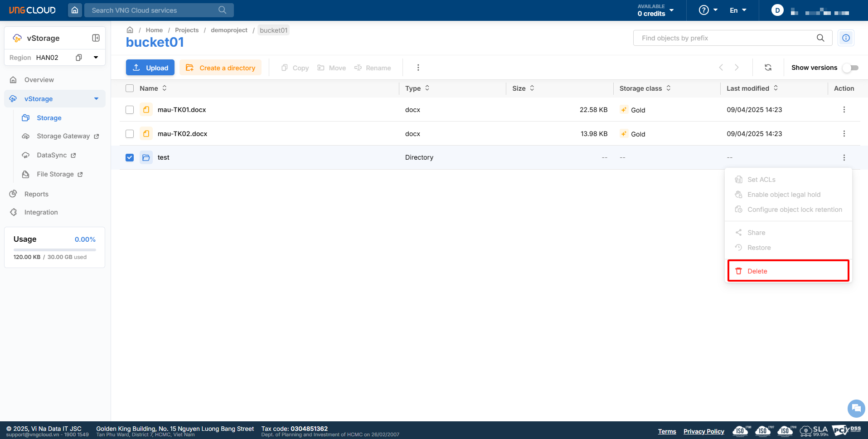Click the refresh objects icon
Image resolution: width=868 pixels, height=439 pixels.
[x=768, y=68]
